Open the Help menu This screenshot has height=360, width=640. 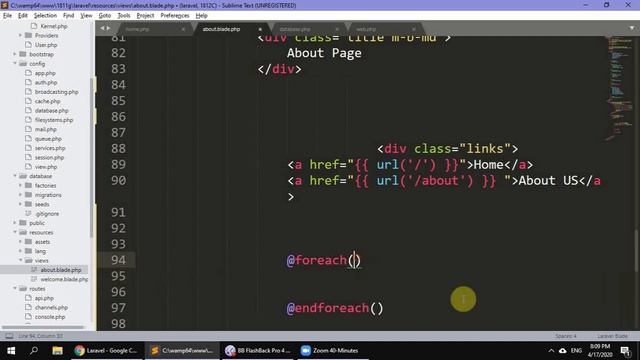(x=202, y=16)
